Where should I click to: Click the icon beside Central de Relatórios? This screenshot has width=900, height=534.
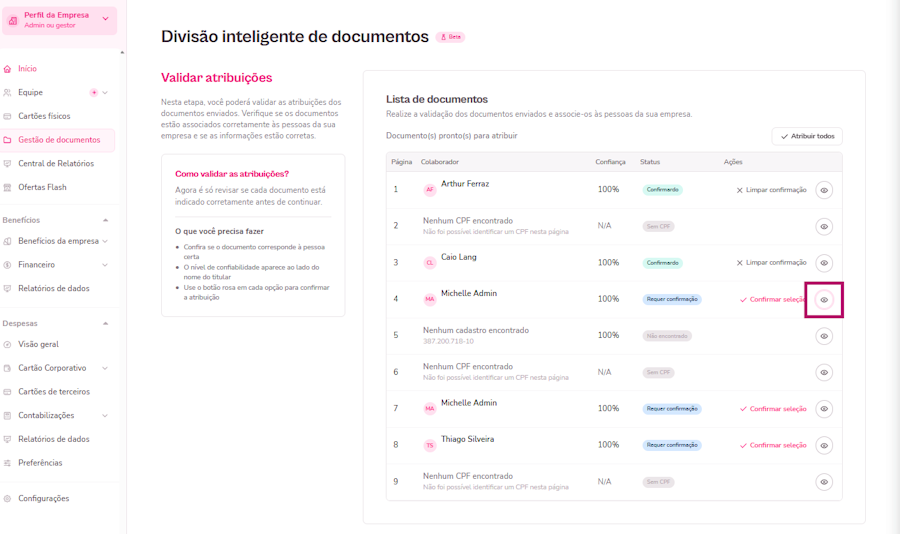[7, 164]
